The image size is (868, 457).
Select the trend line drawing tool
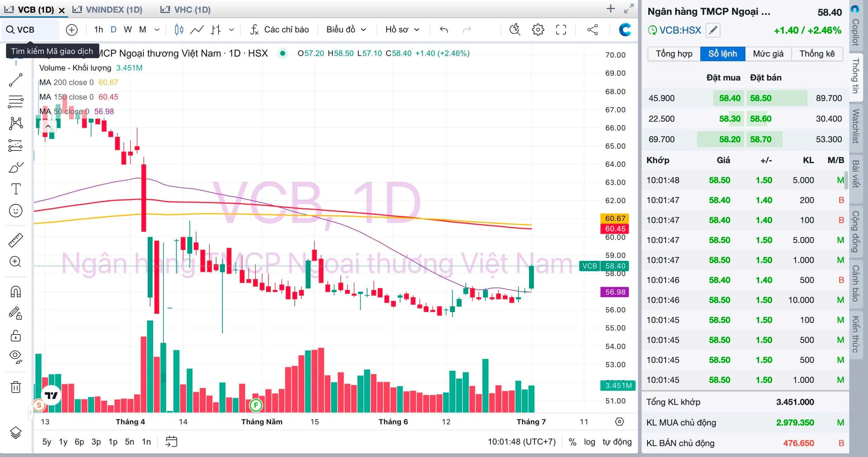pyautogui.click(x=16, y=80)
